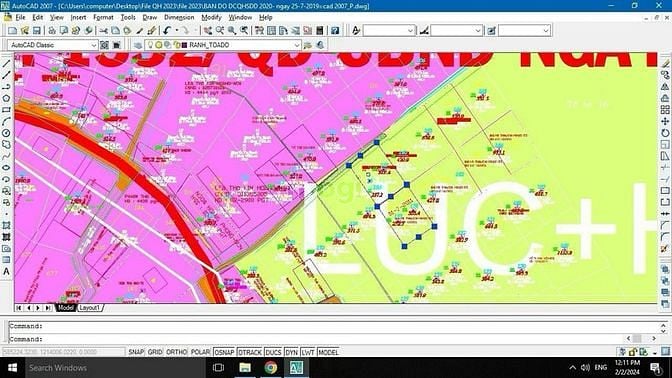This screenshot has width=672, height=378.
Task: Save the drawing with the floppy icon
Action: [x=36, y=30]
